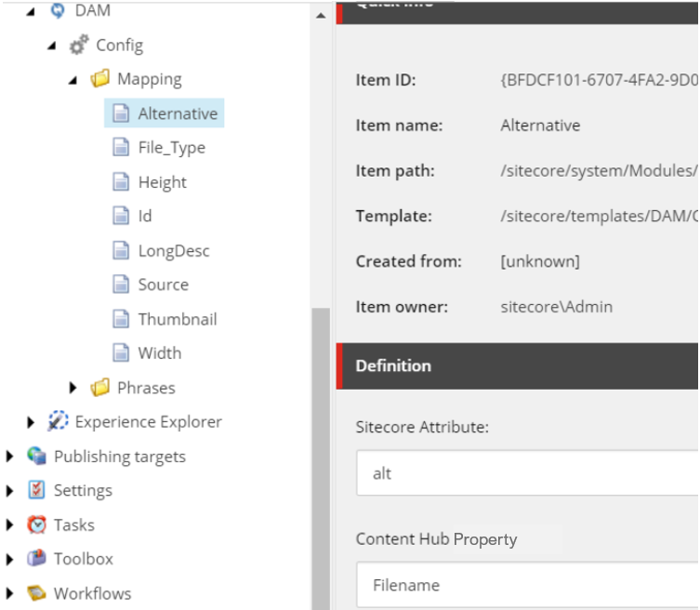Expand the Workflows tree node
The height and width of the screenshot is (610, 700).
click(10, 593)
